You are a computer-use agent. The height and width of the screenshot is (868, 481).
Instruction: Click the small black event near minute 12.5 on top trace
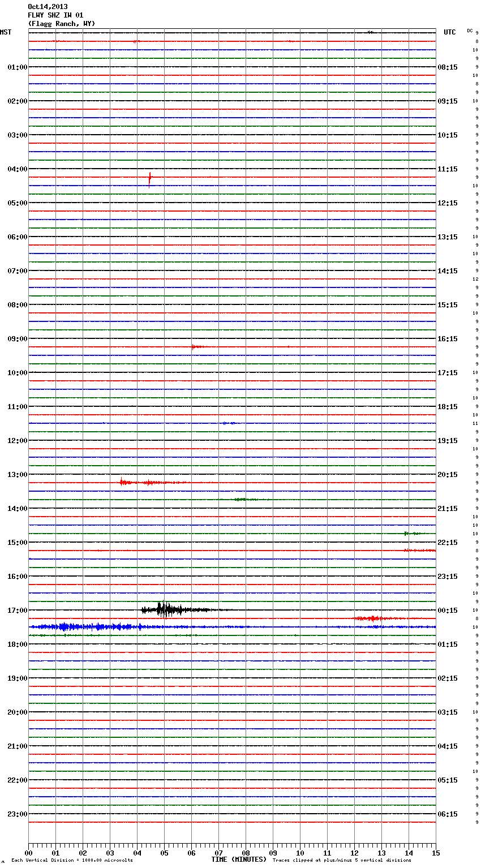(x=370, y=32)
